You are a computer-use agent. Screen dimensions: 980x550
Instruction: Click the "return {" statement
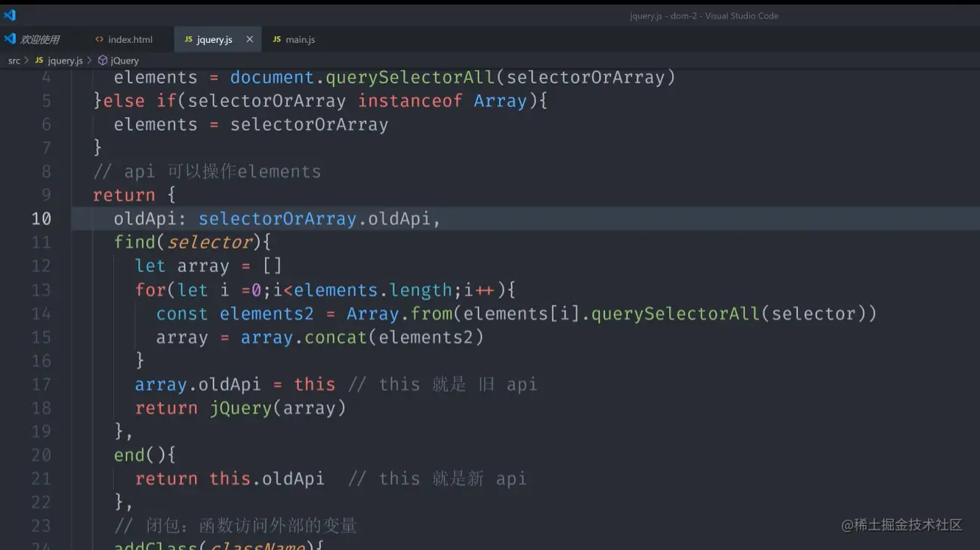134,195
